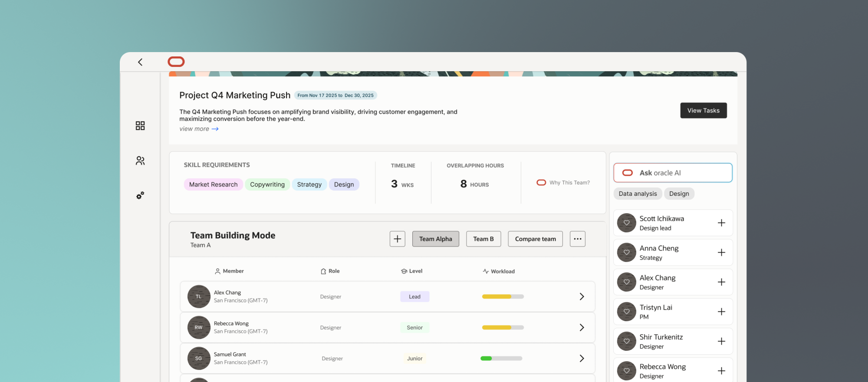Click Alex Chang's yellow workload bar
Screen dimensions: 868x382
point(503,296)
